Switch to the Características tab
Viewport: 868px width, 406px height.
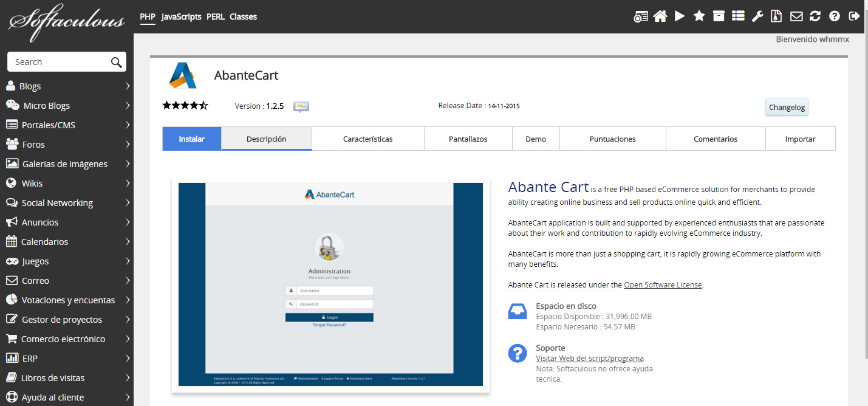click(x=367, y=139)
